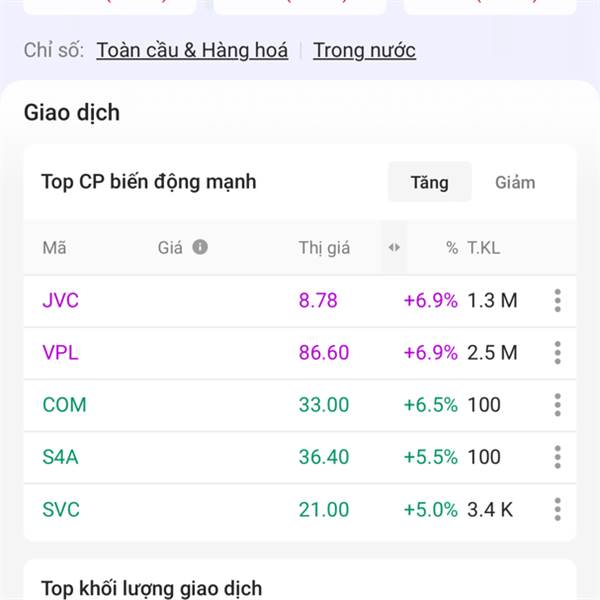Click the Mã column header
600x600 pixels.
(x=54, y=248)
